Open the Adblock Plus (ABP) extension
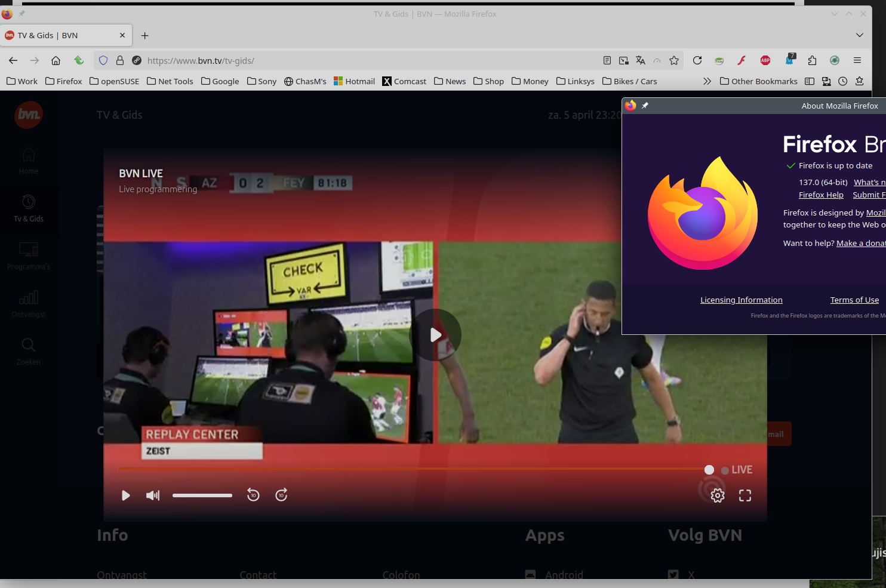886x588 pixels. point(765,60)
